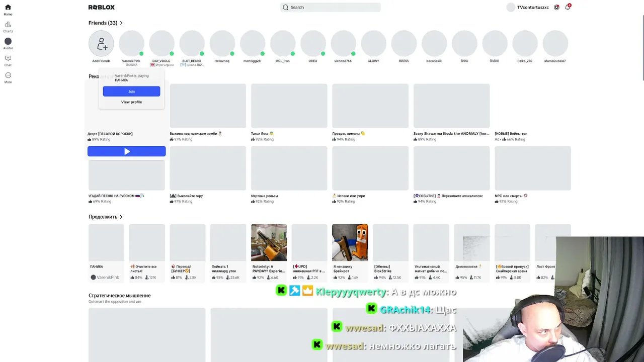
Task: Open Я ненавижу Брейнрот thumbnail
Action: click(350, 242)
